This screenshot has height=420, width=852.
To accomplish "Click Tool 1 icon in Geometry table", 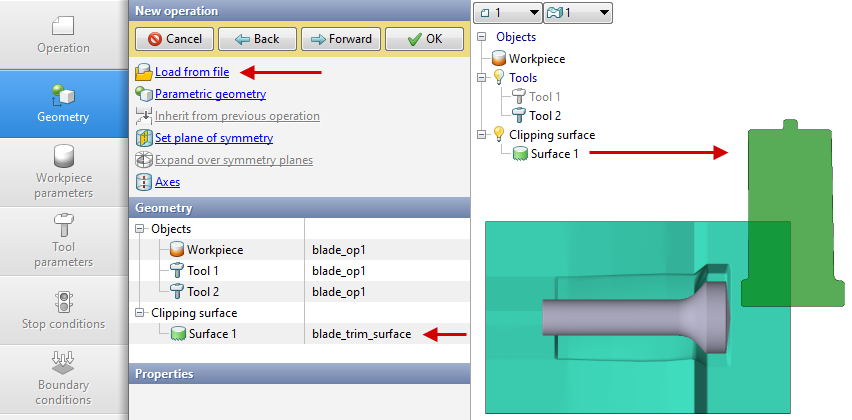I will 176,271.
